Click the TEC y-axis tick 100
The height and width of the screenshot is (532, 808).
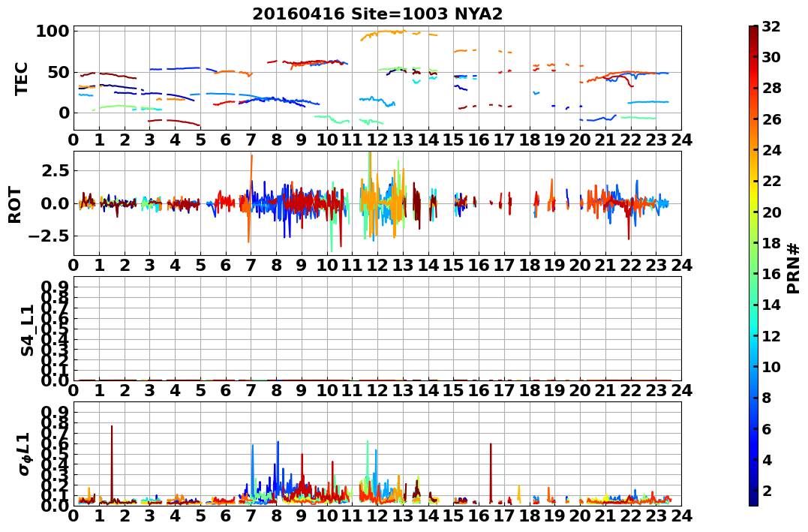coord(52,32)
